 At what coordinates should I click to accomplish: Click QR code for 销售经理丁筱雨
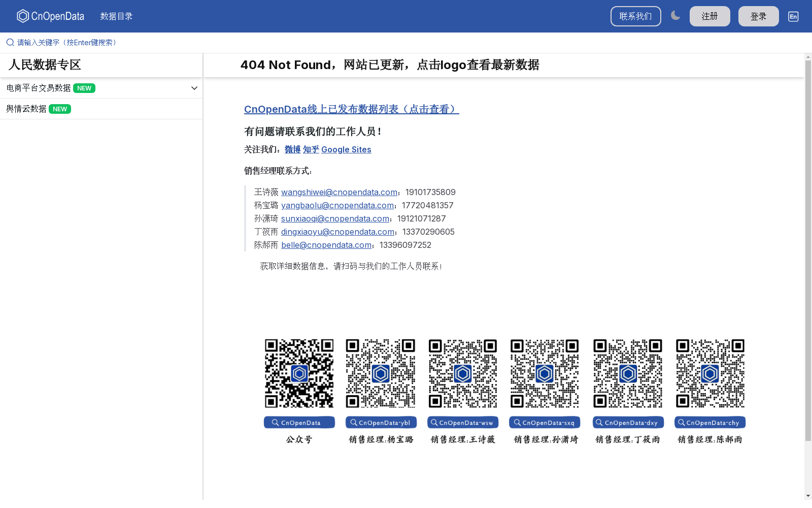click(628, 373)
